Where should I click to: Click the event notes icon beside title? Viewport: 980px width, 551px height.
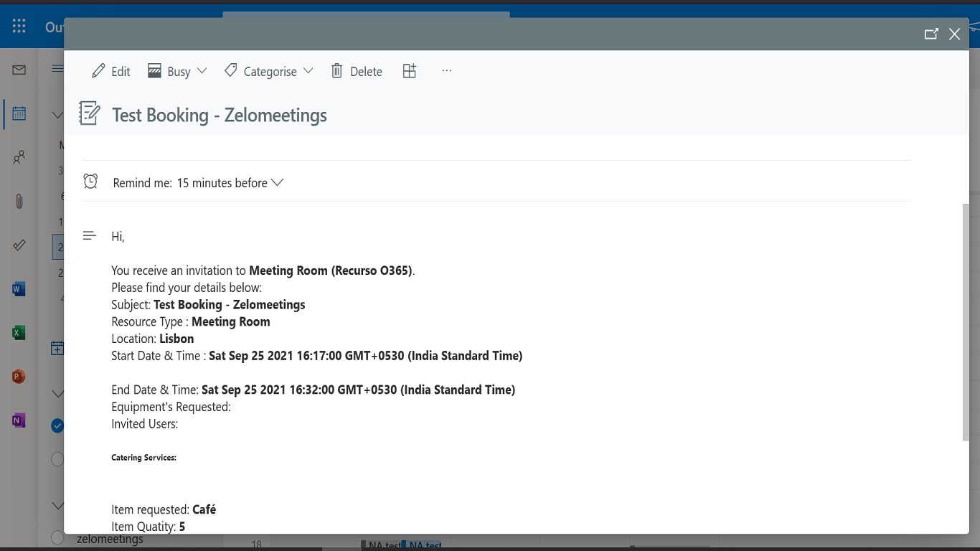pyautogui.click(x=90, y=113)
